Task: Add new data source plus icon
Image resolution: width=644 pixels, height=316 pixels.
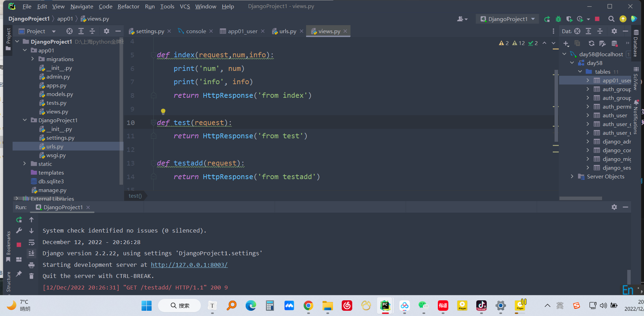Action: pyautogui.click(x=566, y=43)
